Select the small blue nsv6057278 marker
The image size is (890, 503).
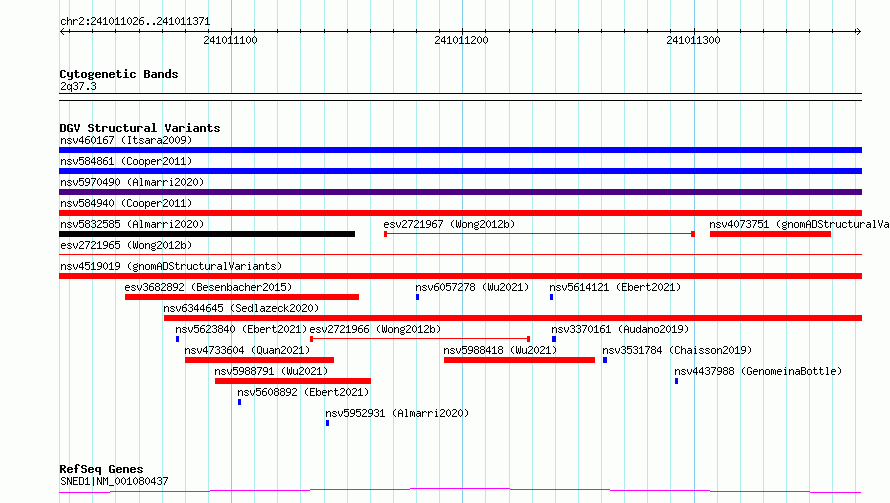[418, 297]
